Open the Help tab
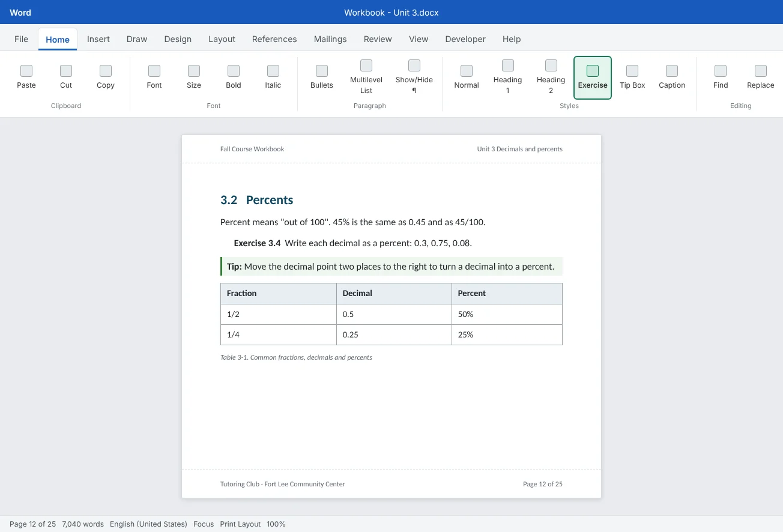 pos(512,39)
